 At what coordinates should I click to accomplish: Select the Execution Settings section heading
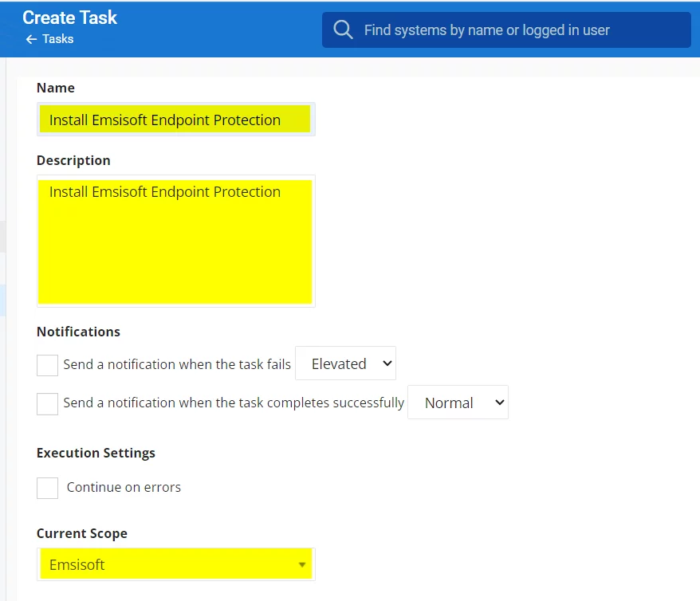96,453
